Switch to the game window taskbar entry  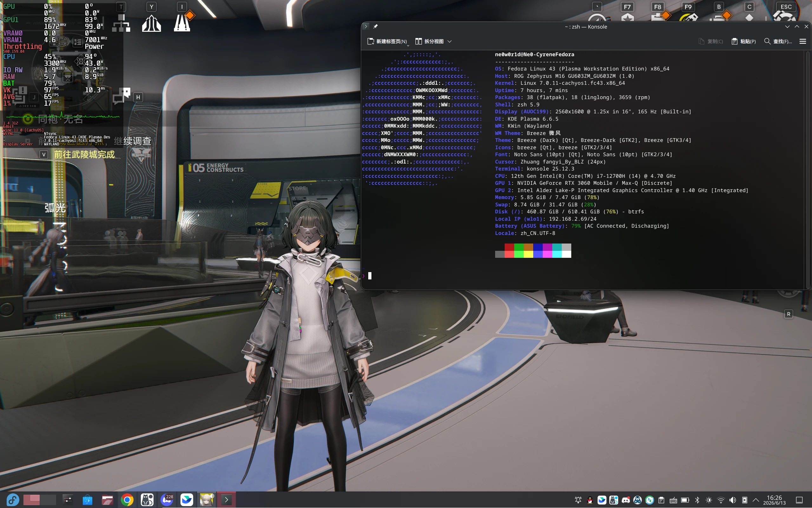pos(206,500)
